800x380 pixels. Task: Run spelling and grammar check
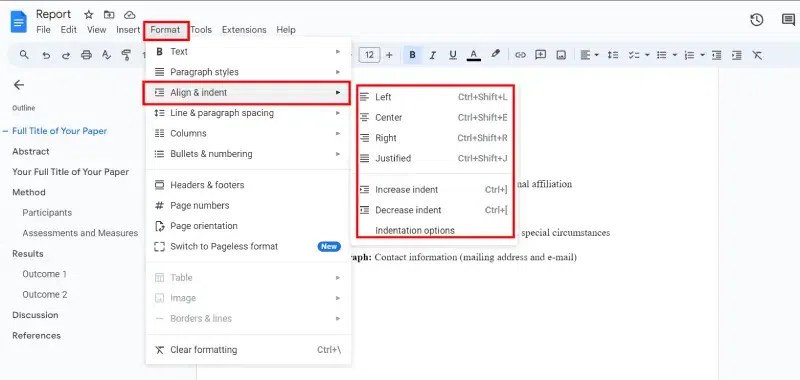coord(106,55)
